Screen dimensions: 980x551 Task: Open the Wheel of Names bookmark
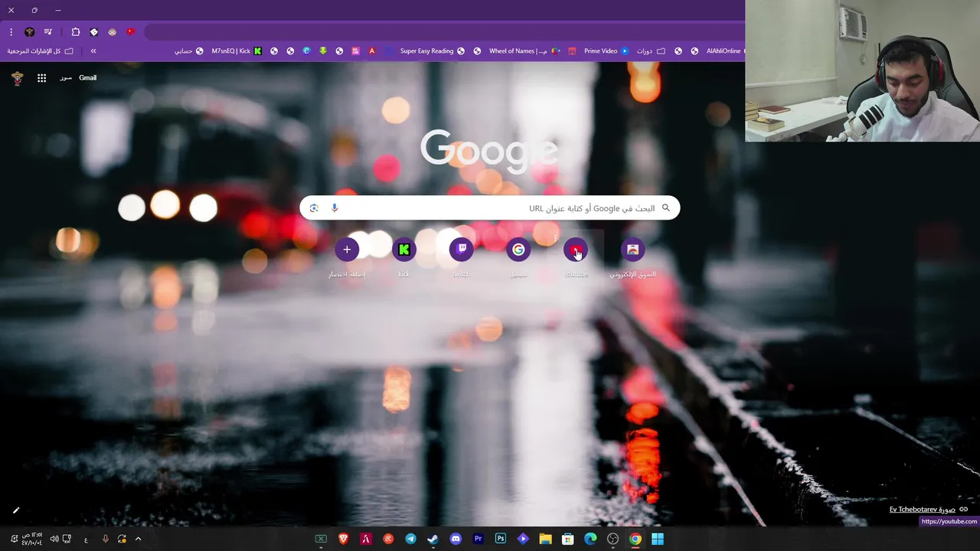524,51
